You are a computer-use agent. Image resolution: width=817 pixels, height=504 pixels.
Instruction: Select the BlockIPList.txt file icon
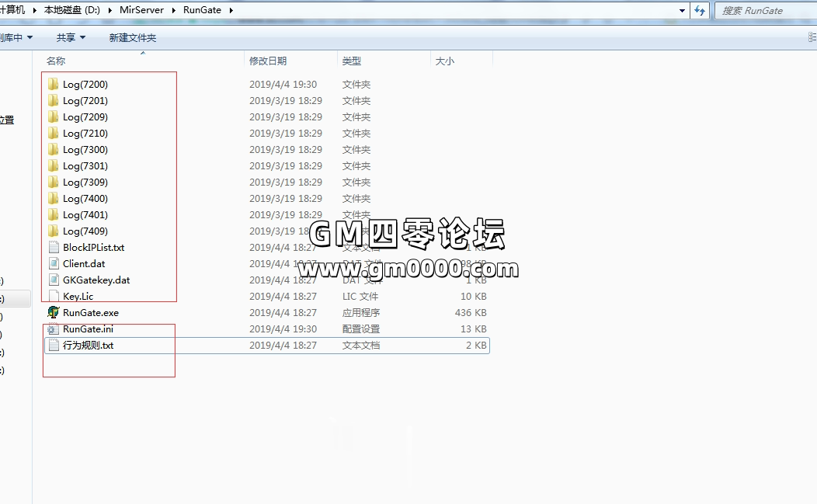click(x=53, y=247)
